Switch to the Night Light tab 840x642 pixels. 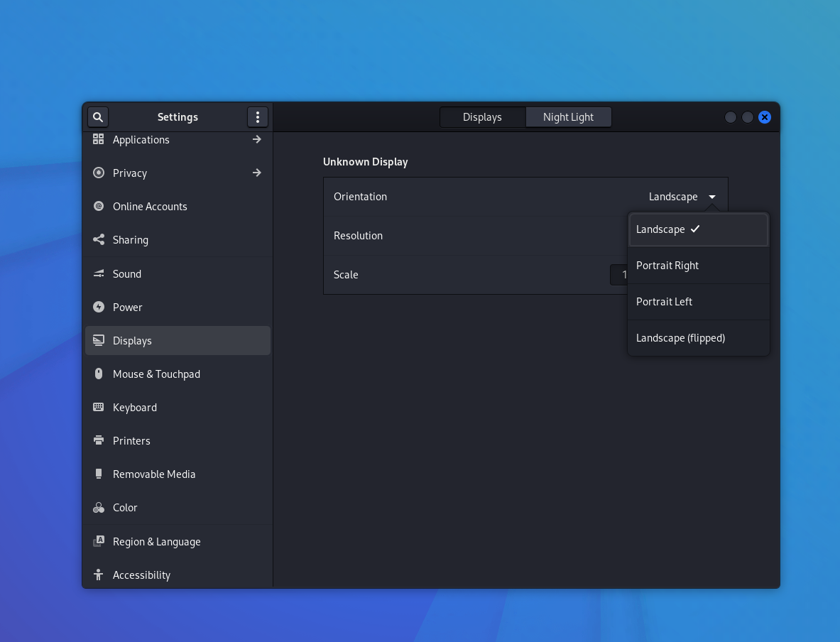point(568,117)
